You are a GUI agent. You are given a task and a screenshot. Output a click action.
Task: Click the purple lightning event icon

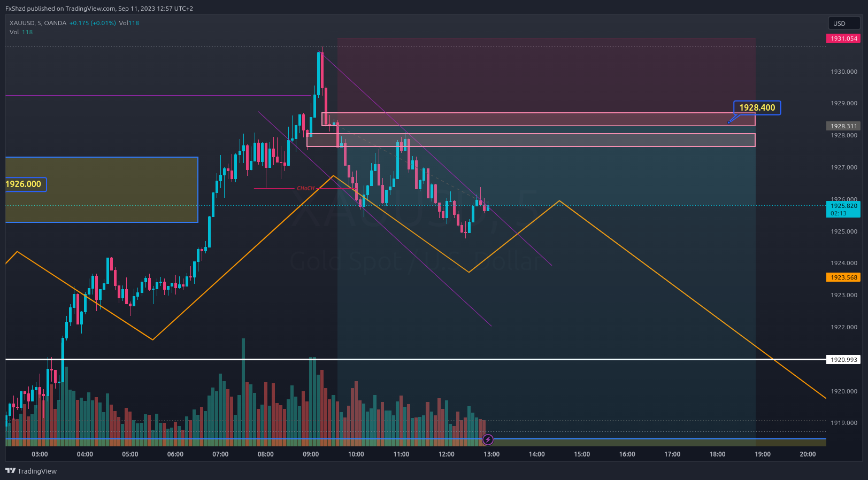488,440
